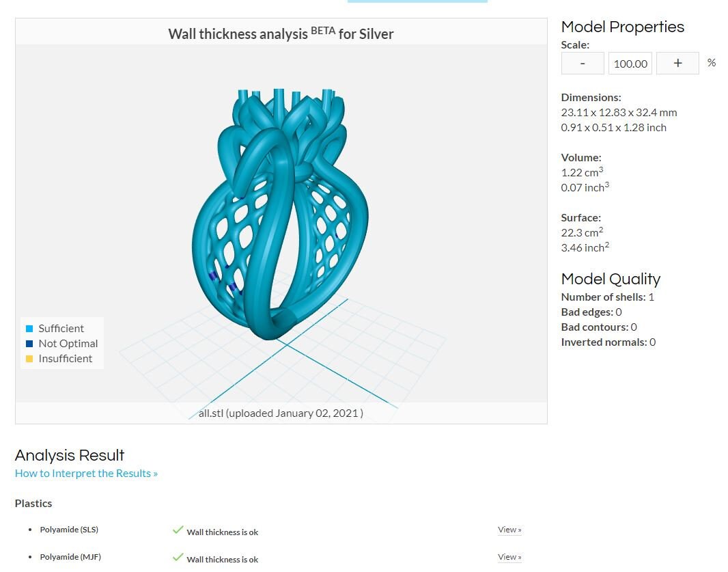Click the Not Optimal dark blue swatch

(x=29, y=343)
